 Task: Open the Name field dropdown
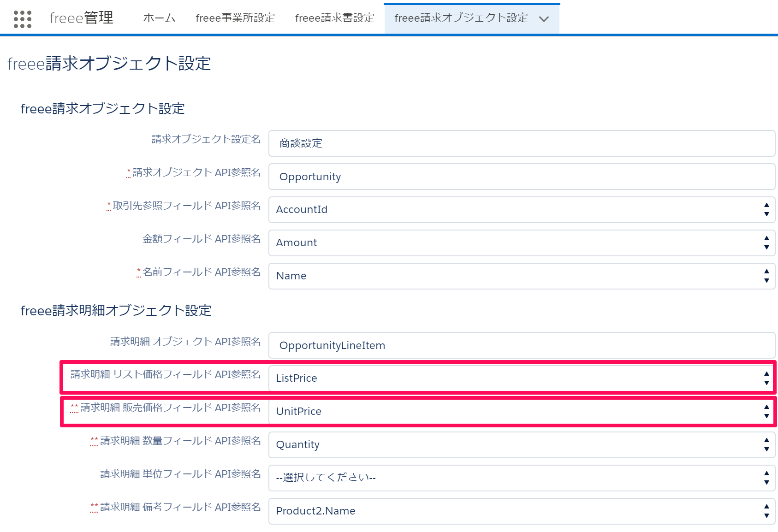(522, 276)
